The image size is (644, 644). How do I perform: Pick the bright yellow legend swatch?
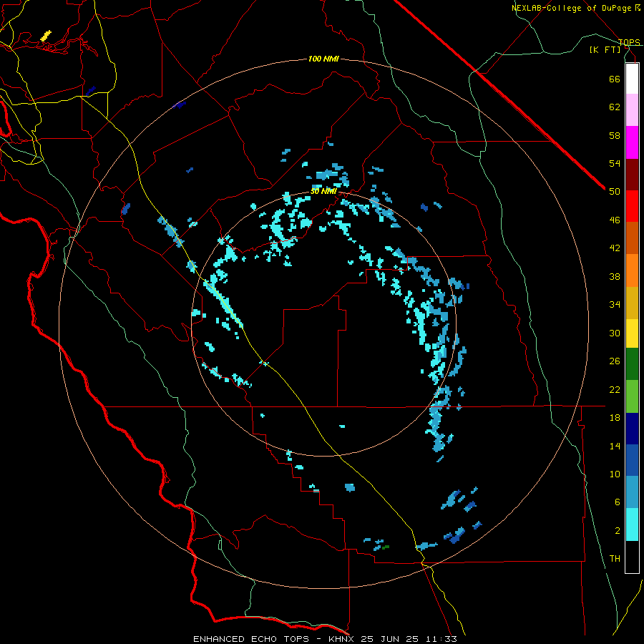point(632,333)
